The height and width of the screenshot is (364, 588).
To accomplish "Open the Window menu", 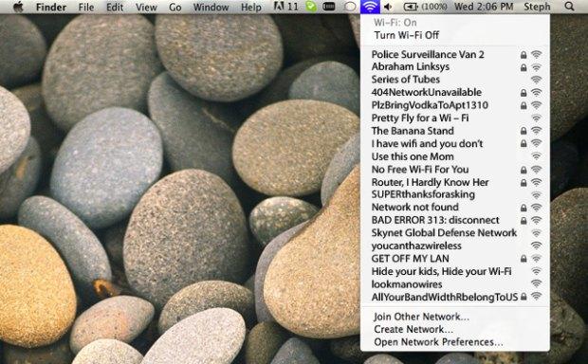I will [x=211, y=7].
